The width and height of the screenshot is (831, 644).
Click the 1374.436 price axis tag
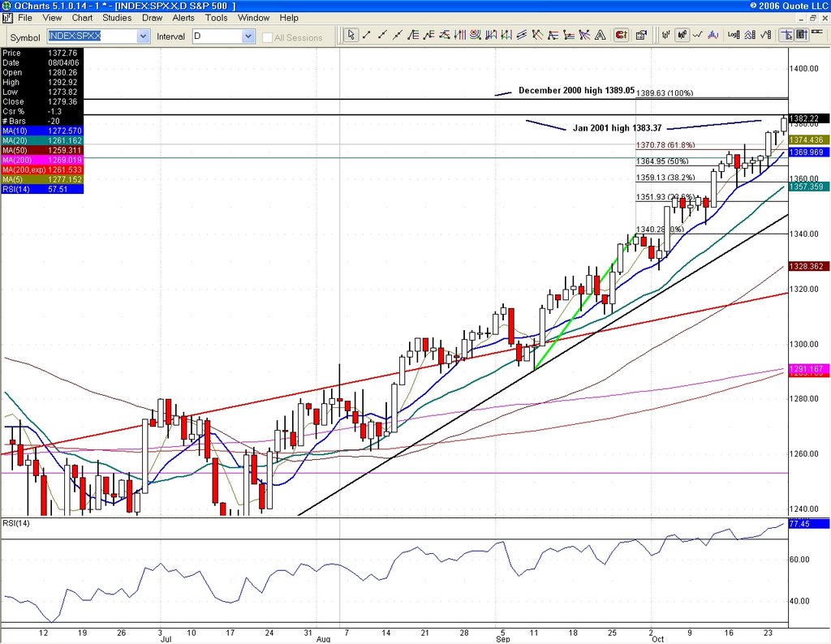click(x=809, y=140)
